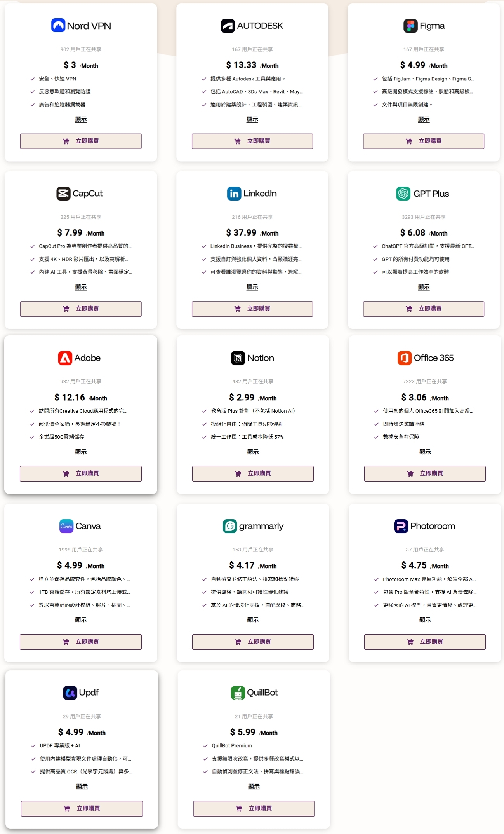Click the Canva logo icon
The height and width of the screenshot is (834, 504).
tap(66, 526)
